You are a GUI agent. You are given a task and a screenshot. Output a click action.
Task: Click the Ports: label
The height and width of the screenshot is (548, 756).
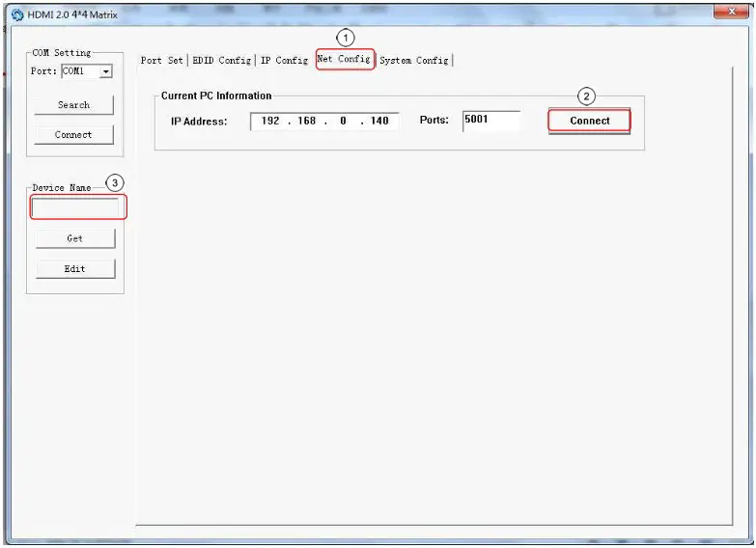point(434,120)
